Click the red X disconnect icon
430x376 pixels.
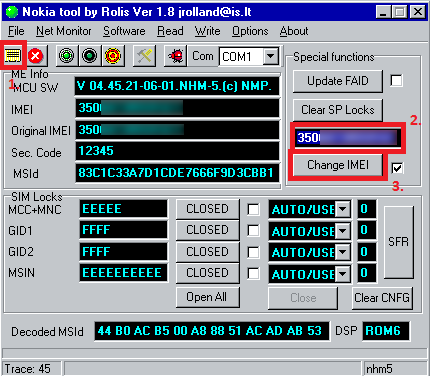35,56
